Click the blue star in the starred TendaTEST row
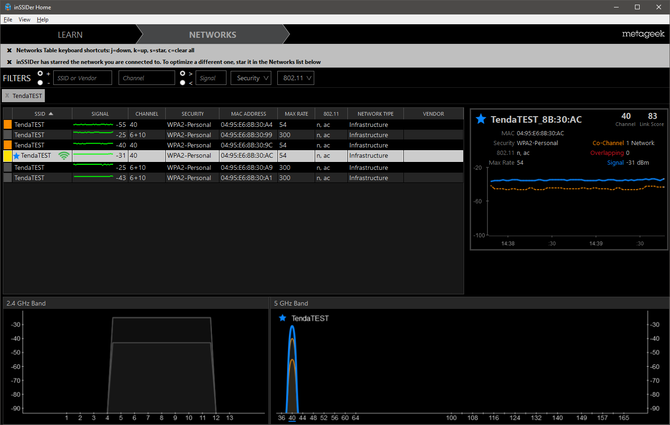 pos(17,156)
